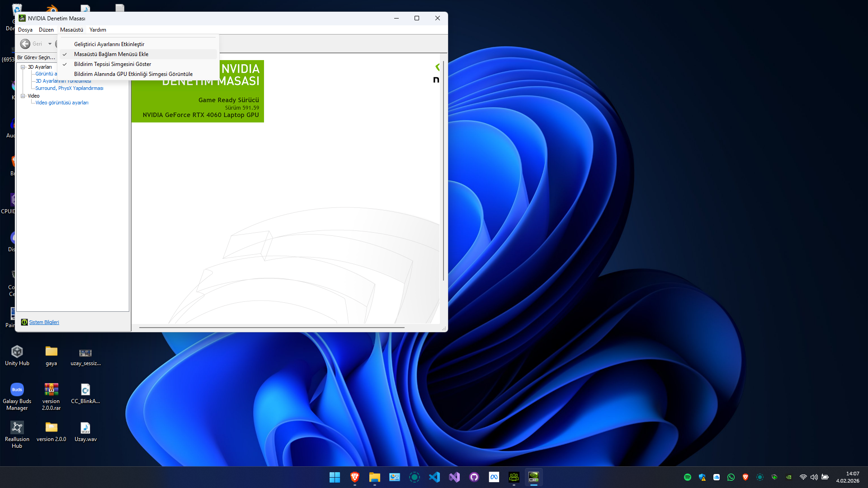Select the version 2.0.0.rar archive
Image resolution: width=868 pixels, height=488 pixels.
(x=52, y=397)
